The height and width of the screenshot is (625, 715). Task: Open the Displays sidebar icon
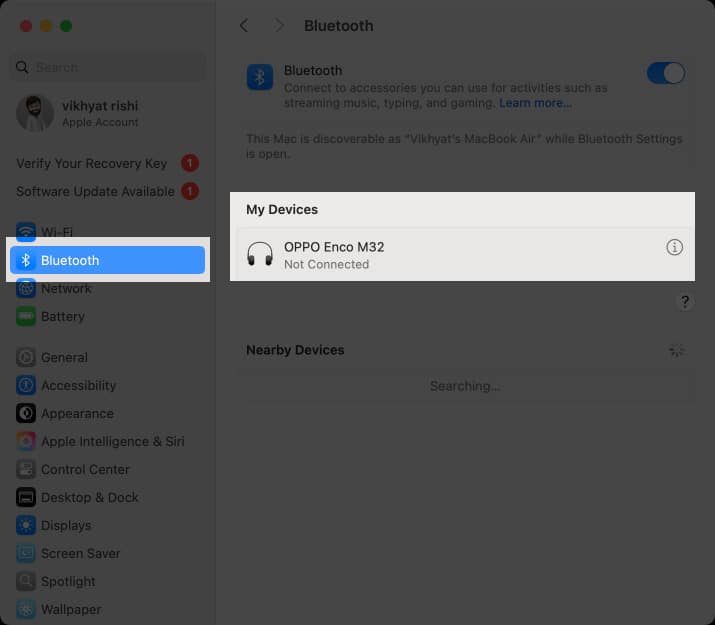(26, 525)
